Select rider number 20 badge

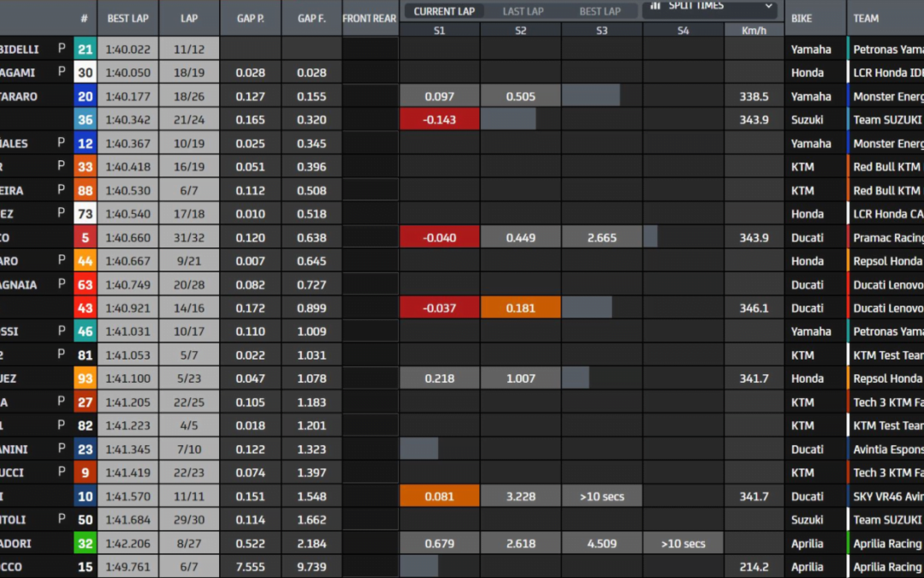(x=85, y=96)
